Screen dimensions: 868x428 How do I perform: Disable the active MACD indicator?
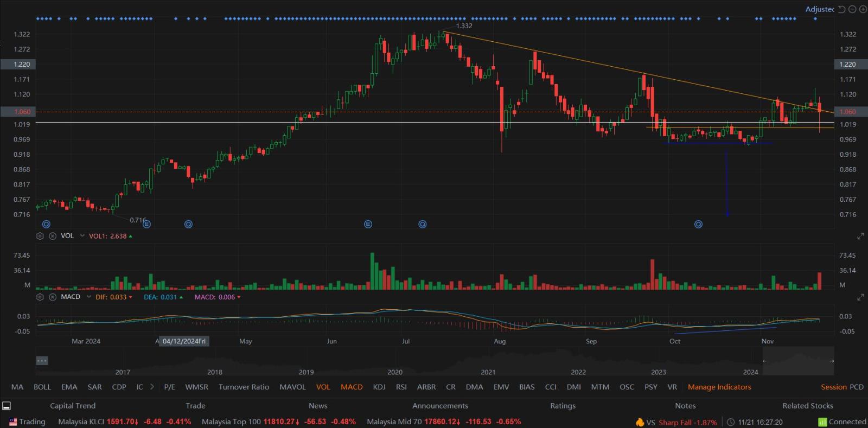pyautogui.click(x=352, y=387)
